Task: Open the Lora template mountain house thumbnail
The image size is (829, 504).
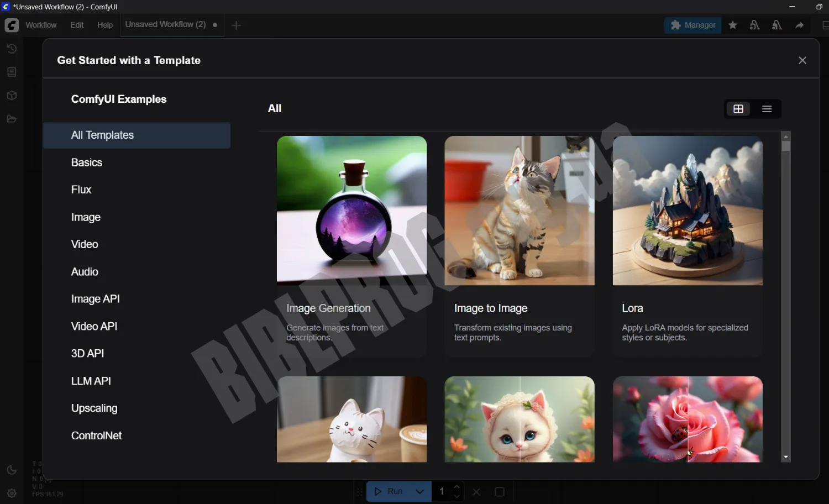Action: pyautogui.click(x=688, y=211)
